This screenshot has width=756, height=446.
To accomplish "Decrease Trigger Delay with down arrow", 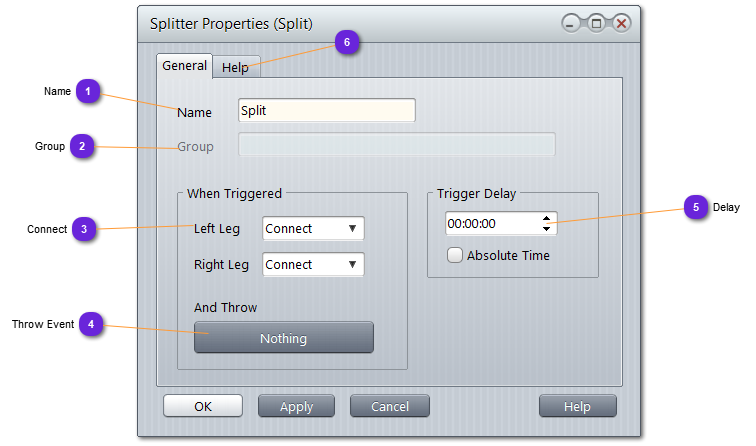I will (546, 229).
